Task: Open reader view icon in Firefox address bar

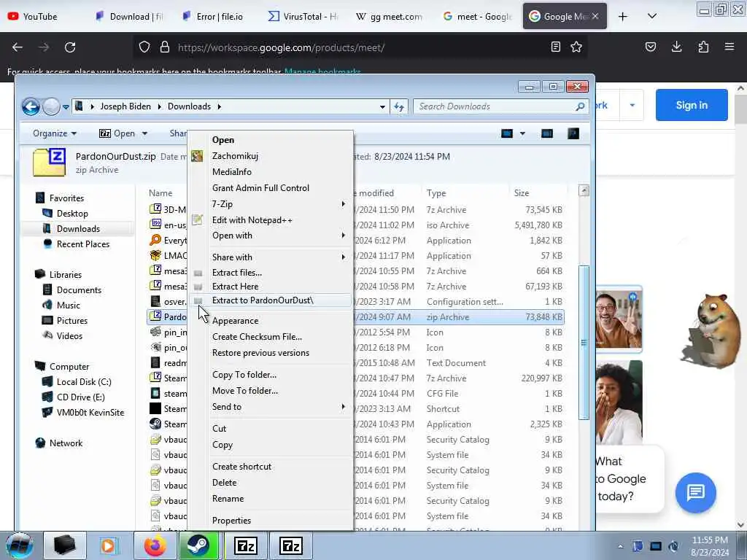Action: coord(555,47)
